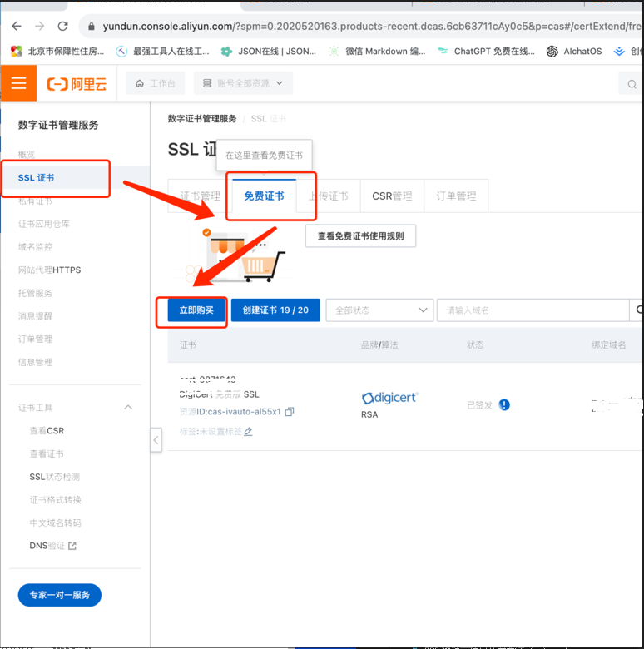Click the 阿里云 logo
This screenshot has height=649, width=644.
click(77, 84)
